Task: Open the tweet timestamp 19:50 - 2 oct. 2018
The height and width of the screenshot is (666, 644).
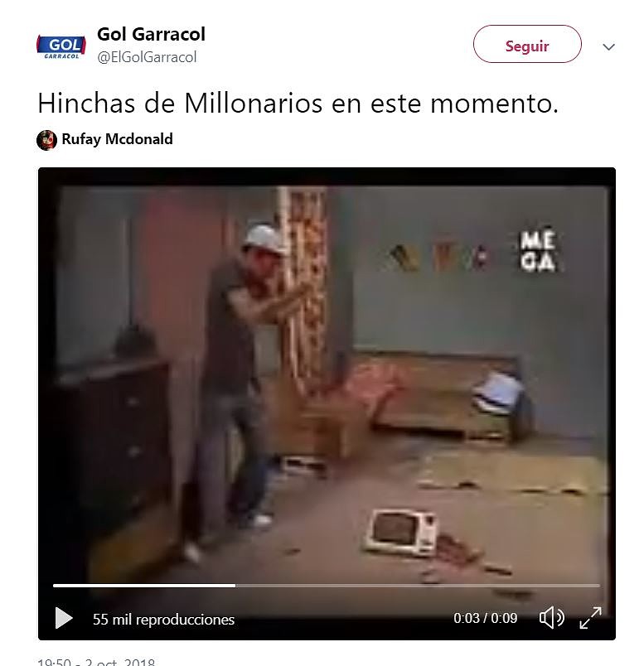Action: 96,662
